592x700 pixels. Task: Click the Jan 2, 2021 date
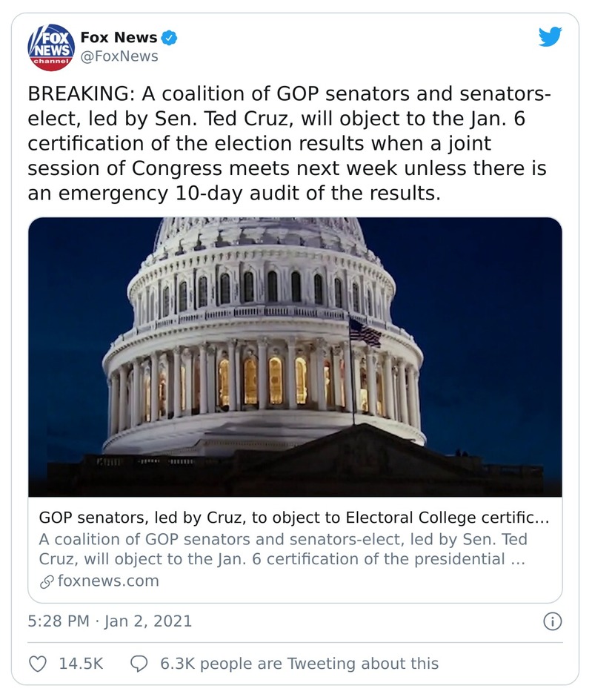pyautogui.click(x=147, y=621)
